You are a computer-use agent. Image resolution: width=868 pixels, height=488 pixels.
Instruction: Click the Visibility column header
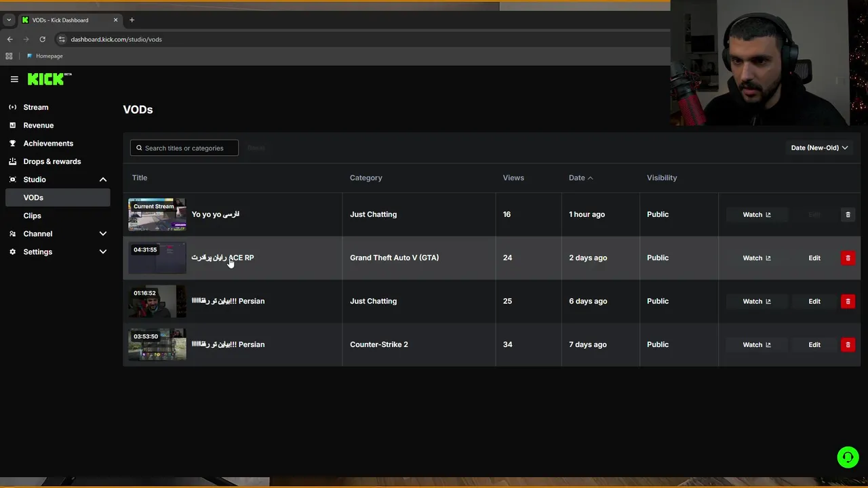(662, 178)
